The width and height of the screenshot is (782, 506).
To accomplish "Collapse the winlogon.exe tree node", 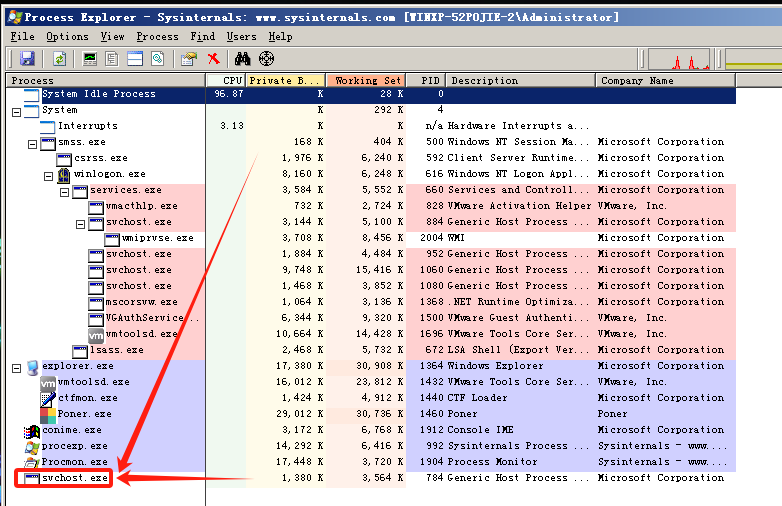I will [x=48, y=176].
